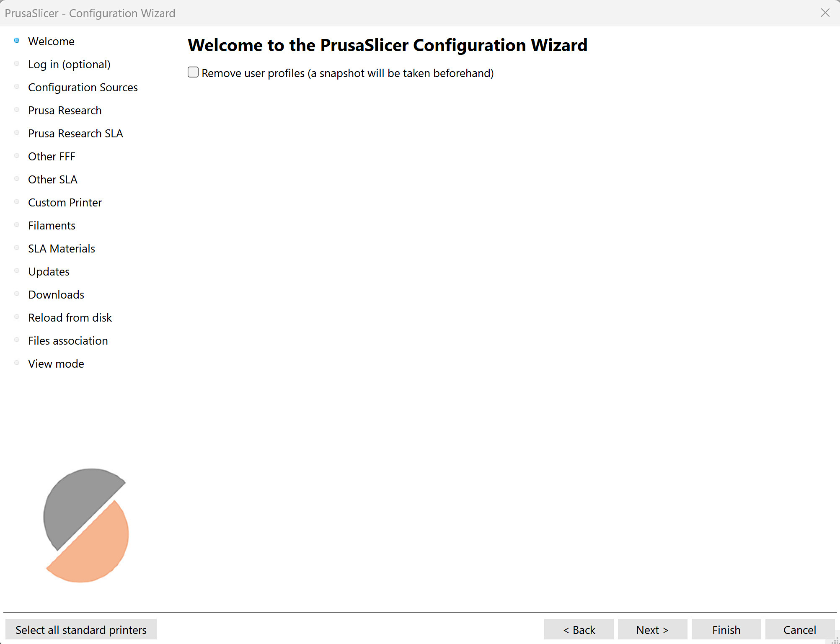Go to the View mode step

pos(56,364)
